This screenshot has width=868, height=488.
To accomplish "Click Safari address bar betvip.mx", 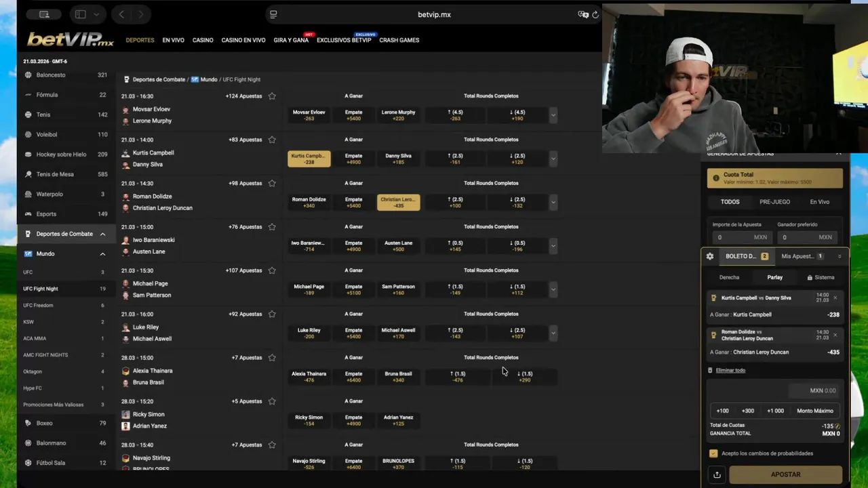I will [434, 14].
